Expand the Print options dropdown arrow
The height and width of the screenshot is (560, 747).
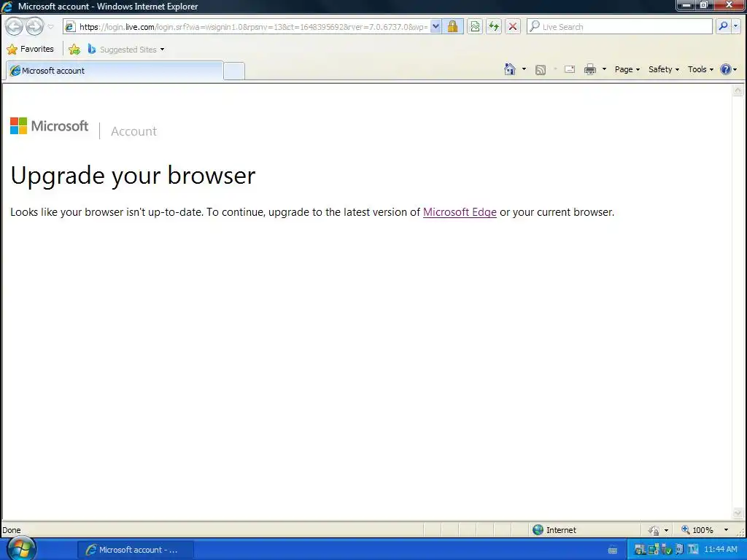(x=604, y=69)
